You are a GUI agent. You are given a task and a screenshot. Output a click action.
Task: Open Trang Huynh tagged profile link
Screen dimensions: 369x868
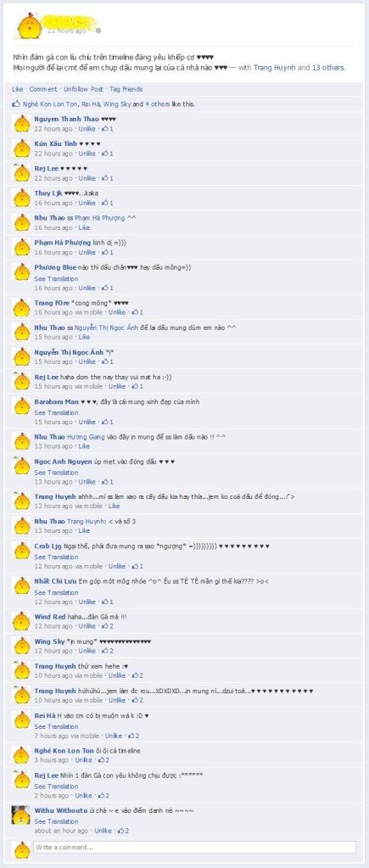[x=274, y=68]
